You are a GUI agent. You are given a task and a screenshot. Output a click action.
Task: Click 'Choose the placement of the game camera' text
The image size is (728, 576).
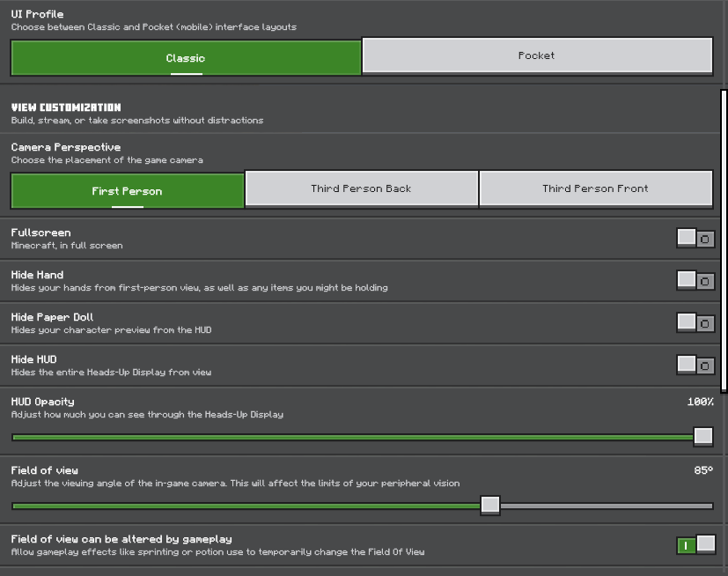[107, 160]
